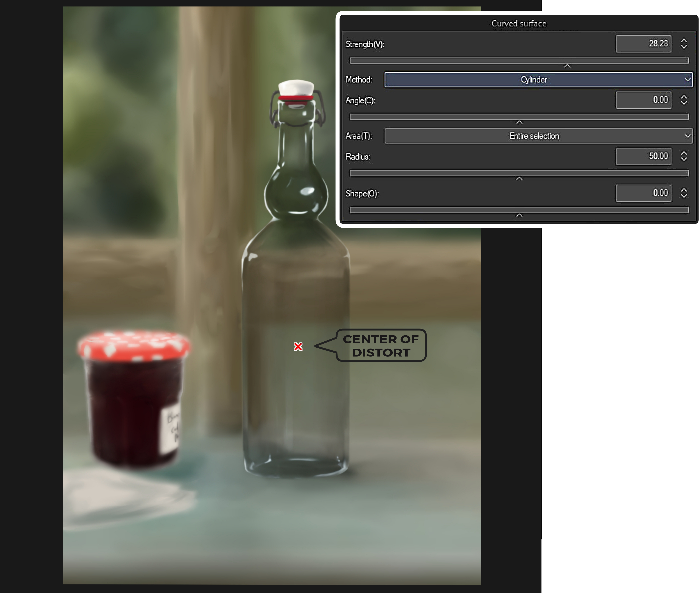
Task: Click the red X distortion center marker
Action: (298, 347)
